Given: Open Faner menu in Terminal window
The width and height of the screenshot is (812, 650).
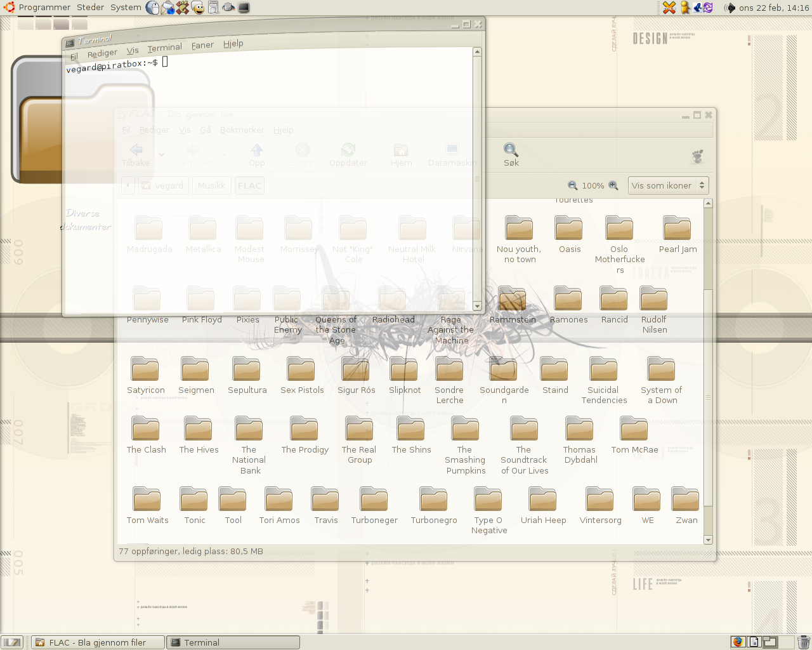Looking at the screenshot, I should 202,45.
